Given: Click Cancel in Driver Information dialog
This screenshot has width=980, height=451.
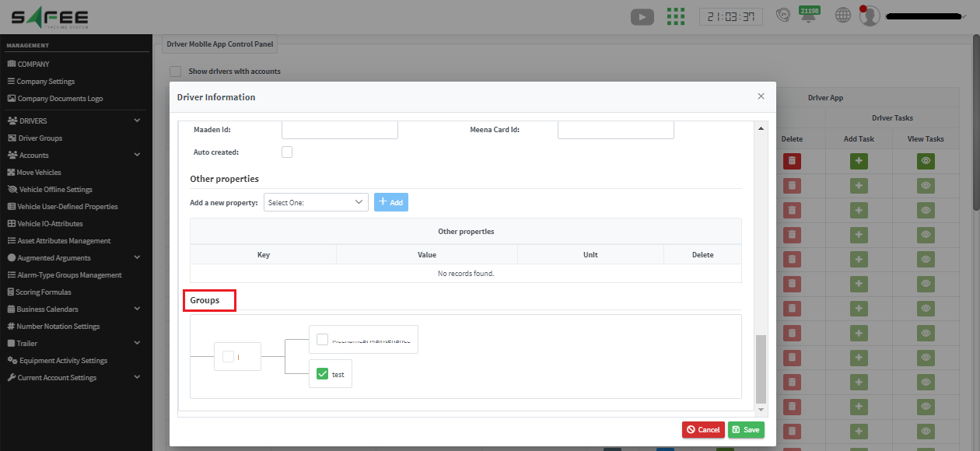Looking at the screenshot, I should (x=703, y=430).
